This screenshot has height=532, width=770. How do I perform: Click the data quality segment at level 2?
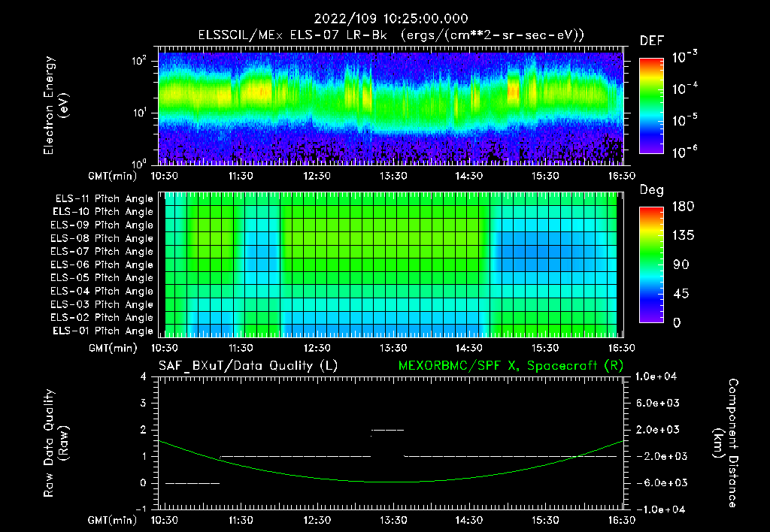click(388, 430)
